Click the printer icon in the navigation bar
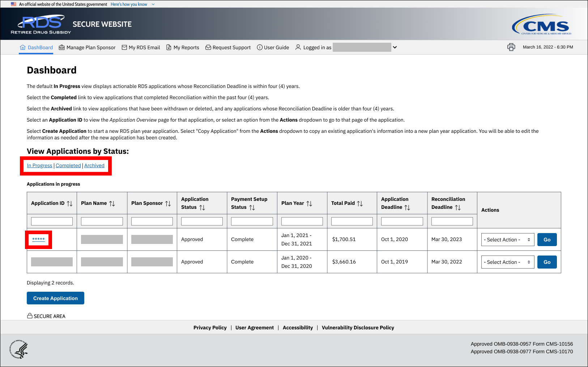This screenshot has width=588, height=367. click(x=511, y=47)
